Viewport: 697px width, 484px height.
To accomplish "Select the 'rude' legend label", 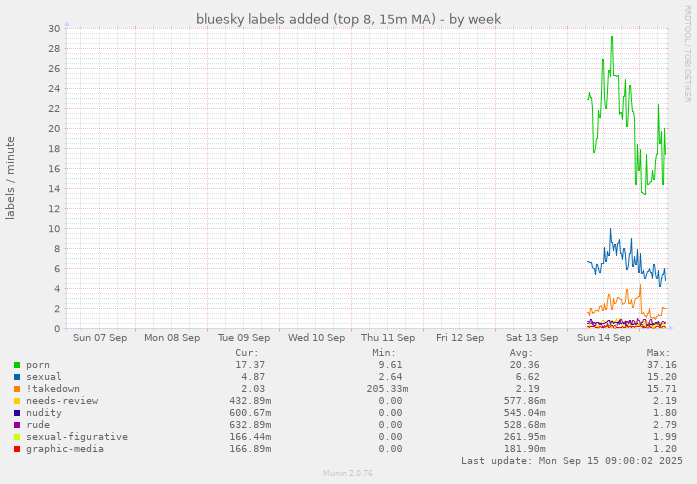I will [38, 425].
